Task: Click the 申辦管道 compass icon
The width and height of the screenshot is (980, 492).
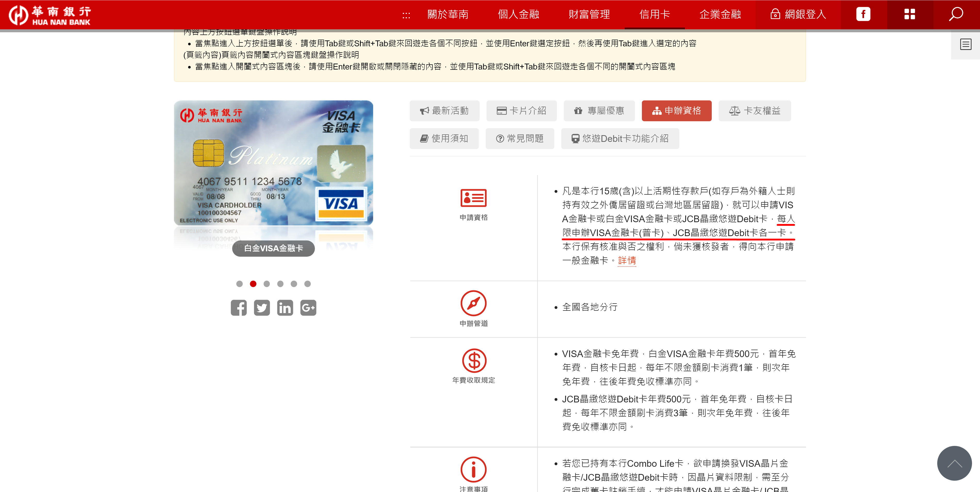Action: (x=473, y=303)
